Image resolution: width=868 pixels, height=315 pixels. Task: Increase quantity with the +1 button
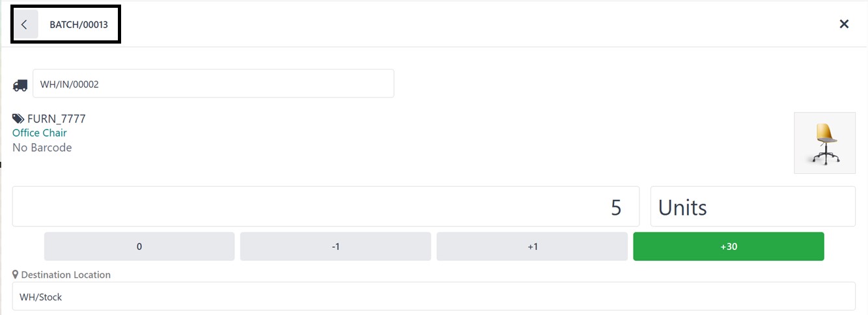533,247
